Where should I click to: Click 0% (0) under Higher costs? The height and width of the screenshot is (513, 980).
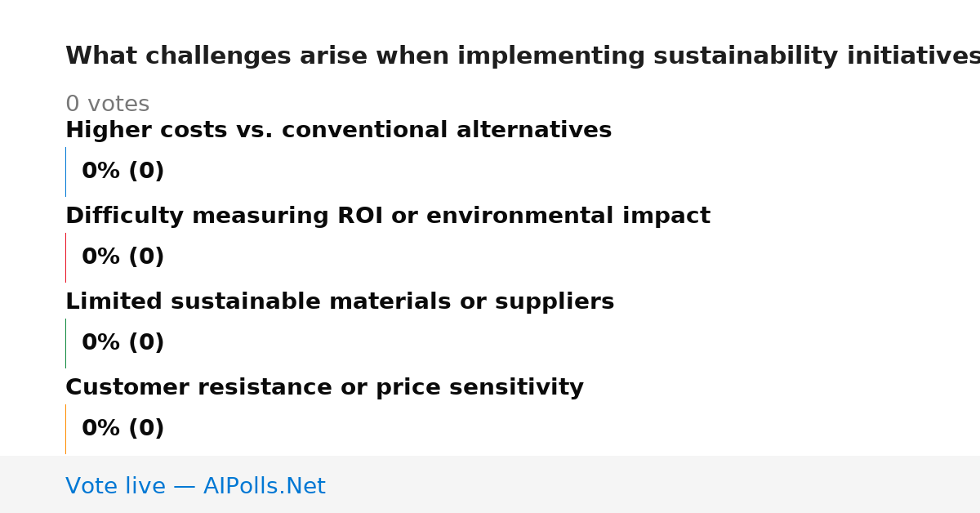122,172
